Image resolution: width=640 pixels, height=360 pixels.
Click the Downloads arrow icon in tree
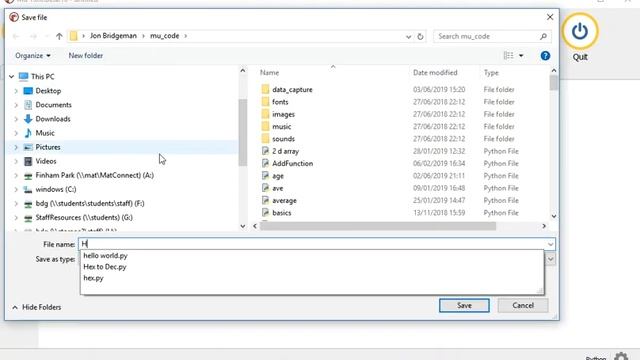(28, 119)
